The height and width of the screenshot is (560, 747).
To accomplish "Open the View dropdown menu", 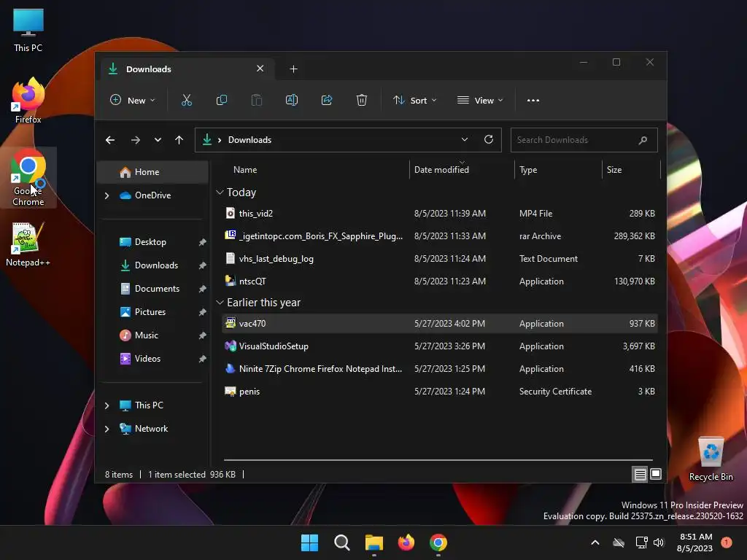I will click(480, 101).
